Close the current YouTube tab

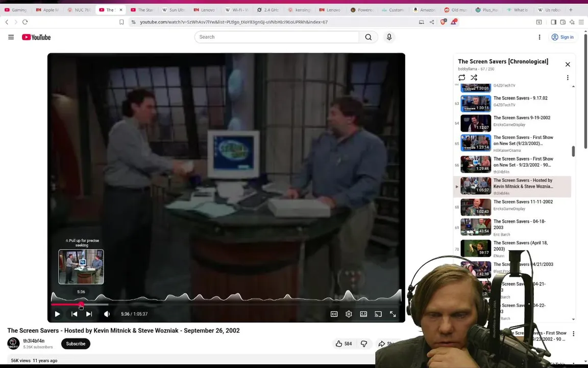[x=121, y=10]
